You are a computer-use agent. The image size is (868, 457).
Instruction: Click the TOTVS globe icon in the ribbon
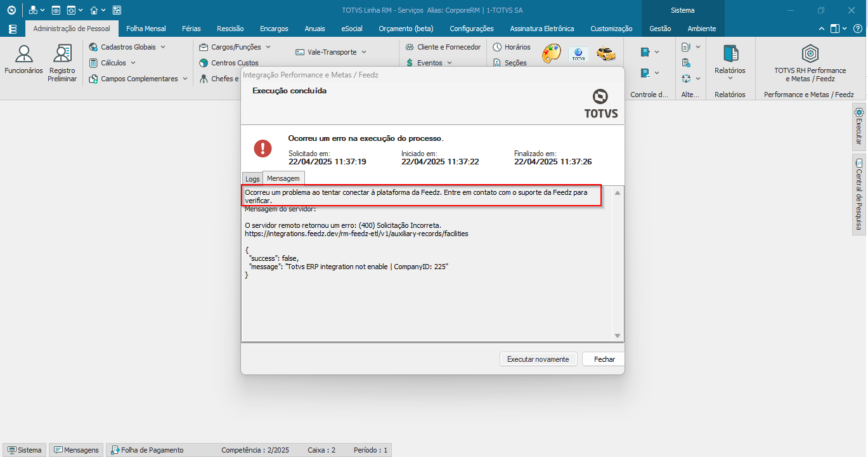[x=578, y=54]
